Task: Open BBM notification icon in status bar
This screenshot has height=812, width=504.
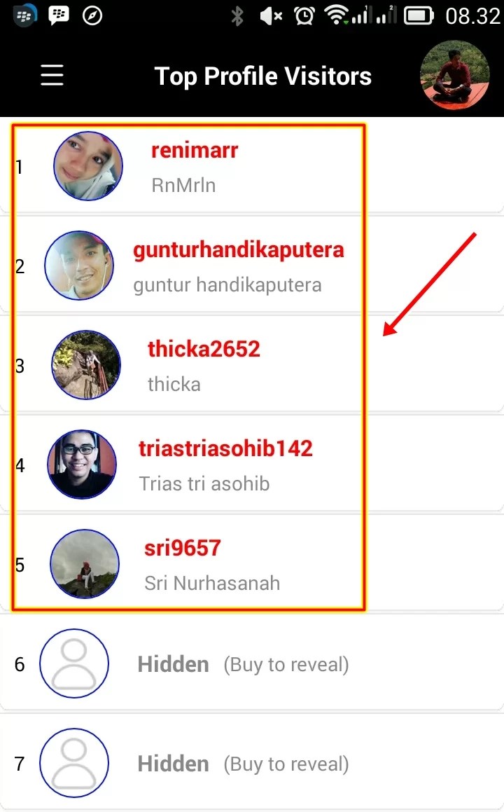Action: (59, 15)
